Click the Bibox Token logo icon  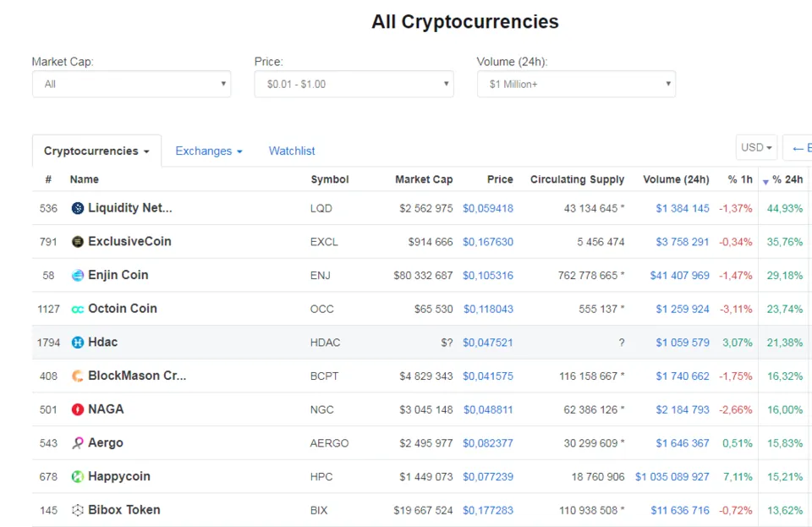78,510
